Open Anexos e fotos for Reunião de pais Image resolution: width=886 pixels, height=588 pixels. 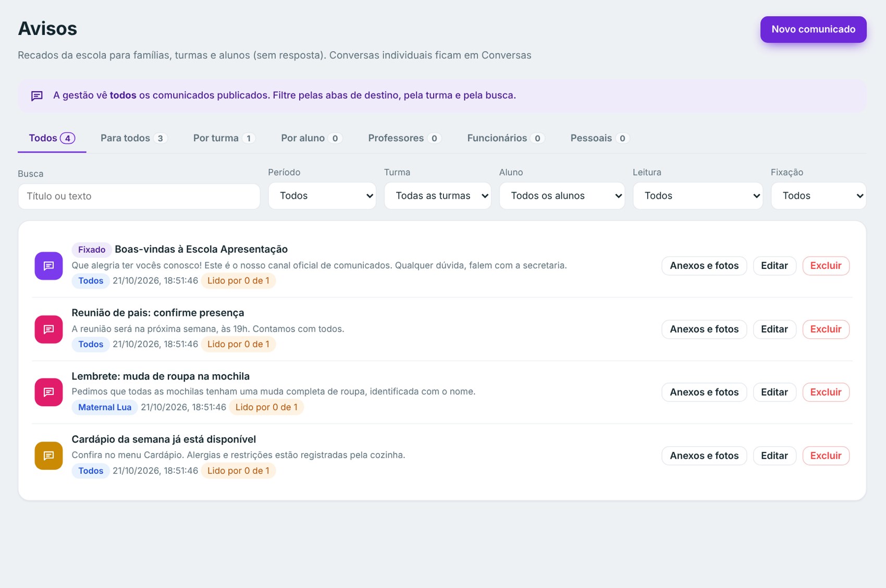tap(704, 329)
